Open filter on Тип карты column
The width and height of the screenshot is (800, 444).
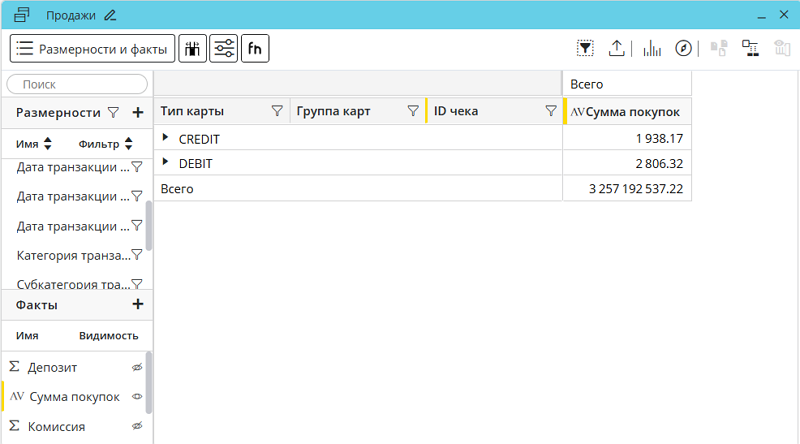pos(277,112)
